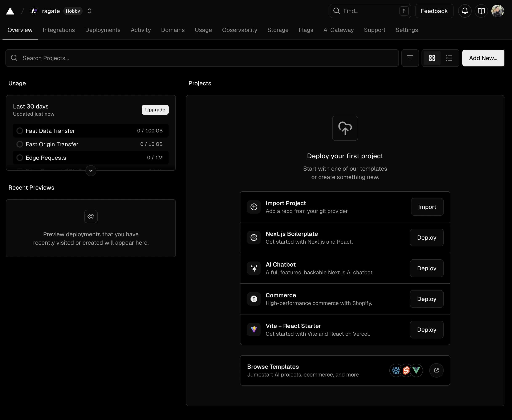Click the Fast Origin Transfer progress circle
This screenshot has height=420, width=512.
(x=20, y=144)
